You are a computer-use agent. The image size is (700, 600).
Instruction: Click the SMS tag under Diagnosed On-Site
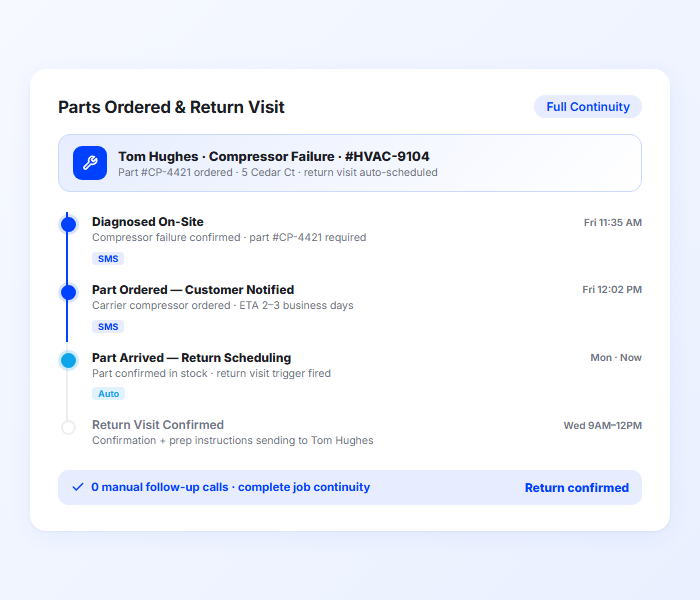(x=108, y=258)
